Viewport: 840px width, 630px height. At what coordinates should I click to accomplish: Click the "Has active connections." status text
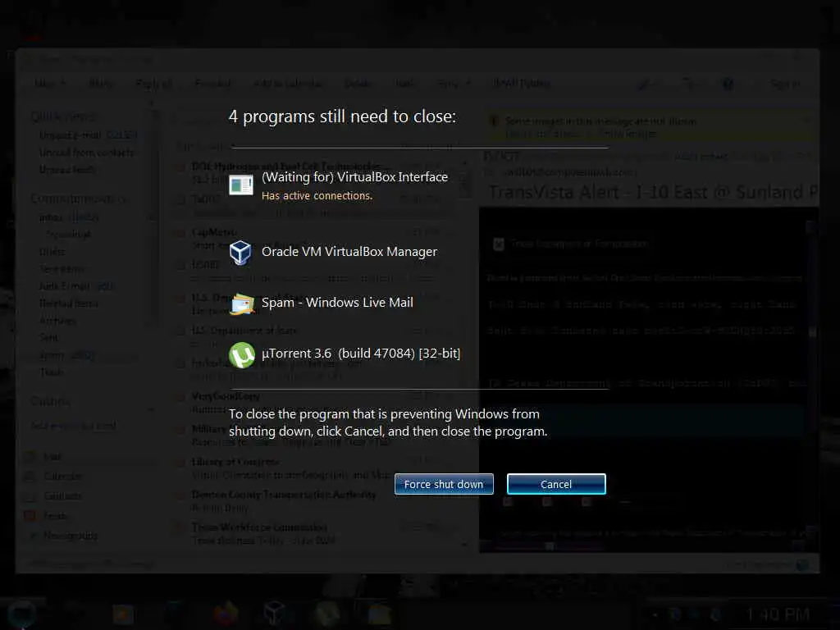(x=317, y=195)
